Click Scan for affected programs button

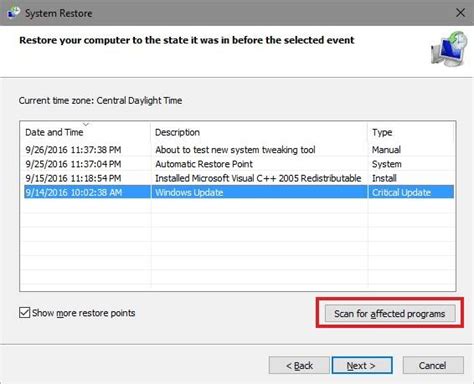coord(390,314)
